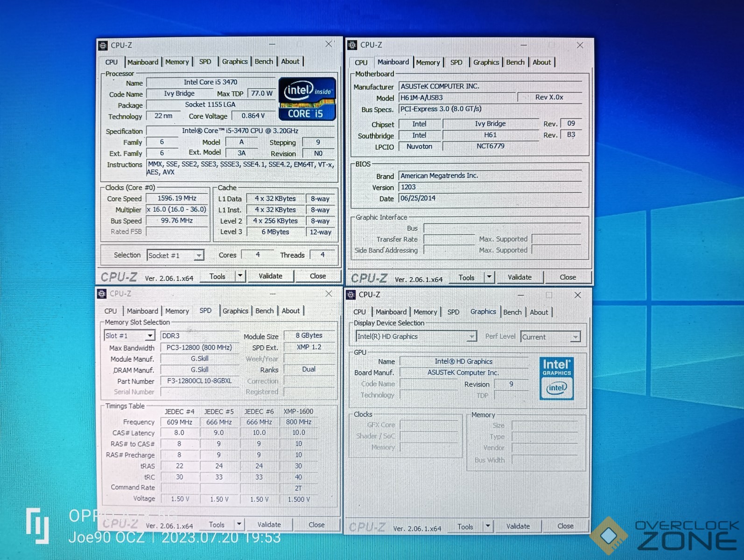
Task: Click the LPCIO value NCT6779
Action: pos(490,146)
